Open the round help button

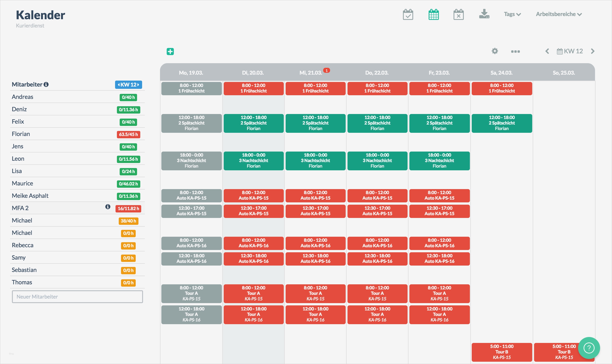(589, 348)
